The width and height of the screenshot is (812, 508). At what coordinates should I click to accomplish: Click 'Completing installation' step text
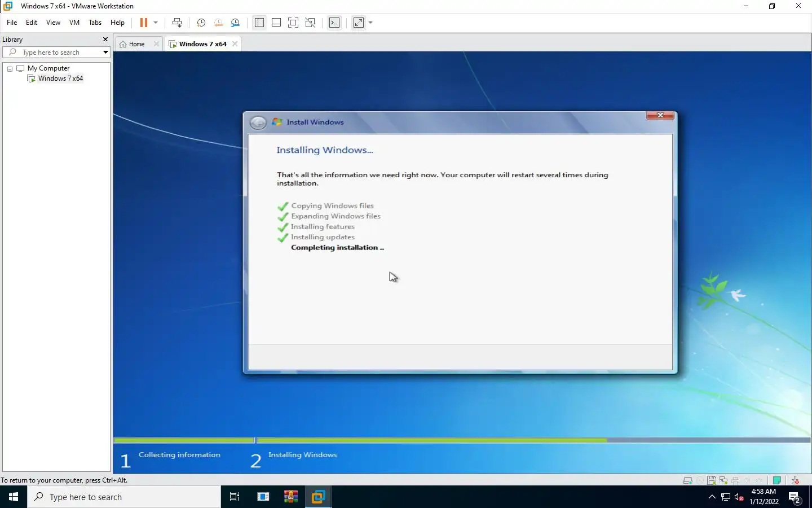tap(337, 248)
